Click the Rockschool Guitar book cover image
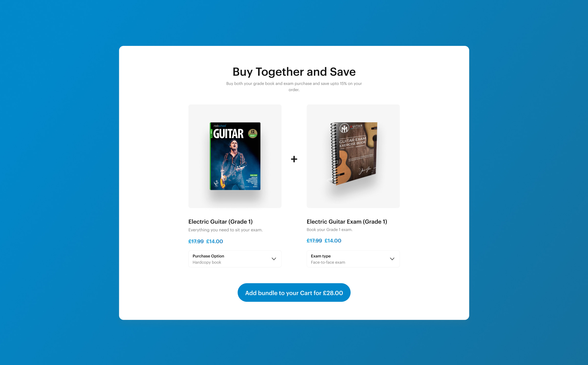Screen dimensions: 588x365 [x=235, y=156]
